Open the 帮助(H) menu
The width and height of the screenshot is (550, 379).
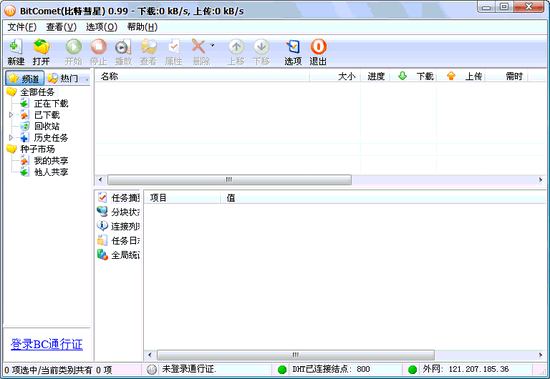click(x=142, y=27)
